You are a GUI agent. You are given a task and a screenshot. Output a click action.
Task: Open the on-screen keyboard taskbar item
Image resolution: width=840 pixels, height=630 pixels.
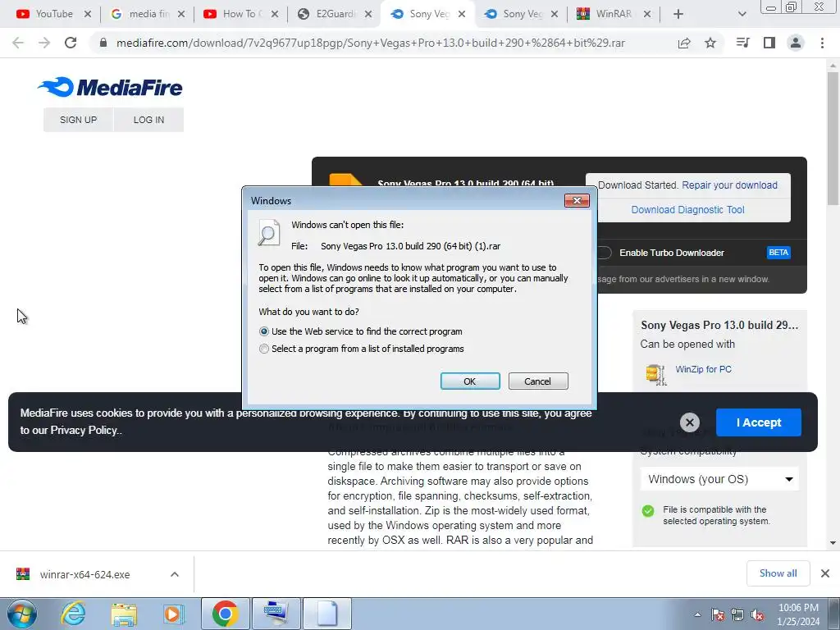click(276, 614)
